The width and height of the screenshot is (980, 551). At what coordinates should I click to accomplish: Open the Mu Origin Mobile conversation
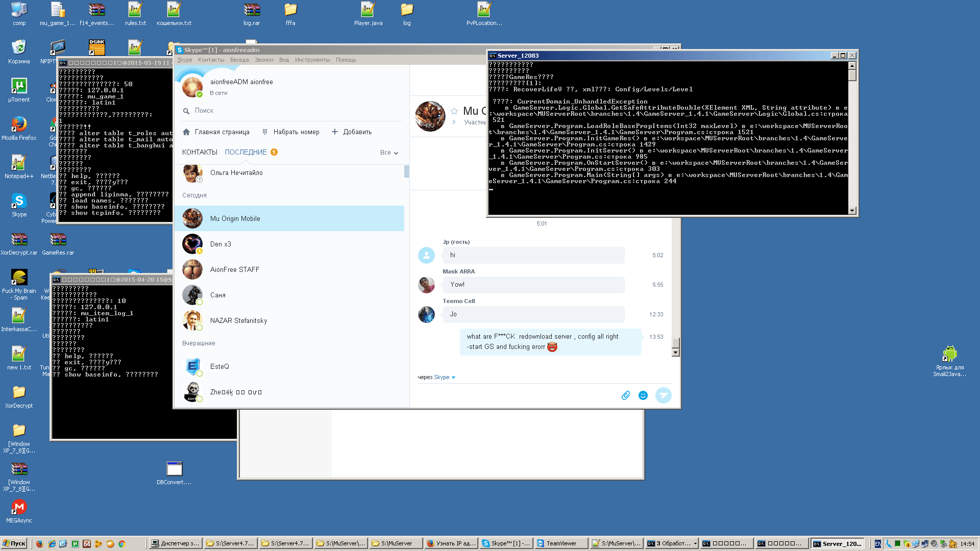click(289, 218)
